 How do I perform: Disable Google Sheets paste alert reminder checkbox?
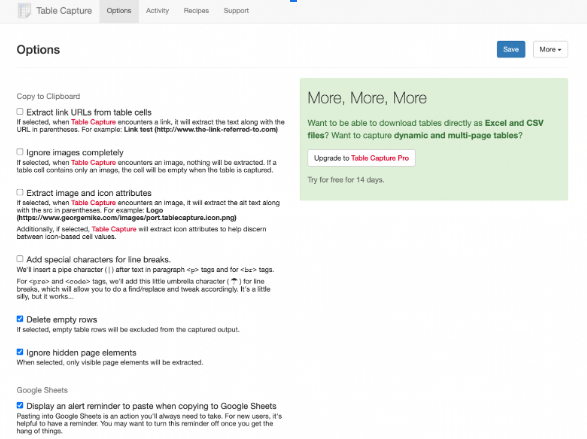(20, 405)
